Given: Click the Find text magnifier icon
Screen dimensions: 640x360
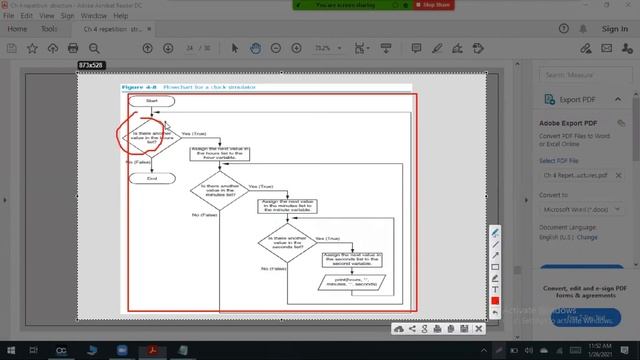Looking at the screenshot, I should [94, 48].
